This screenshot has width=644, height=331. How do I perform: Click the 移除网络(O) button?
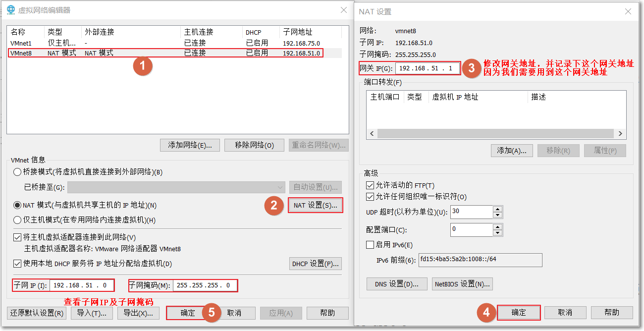(255, 145)
